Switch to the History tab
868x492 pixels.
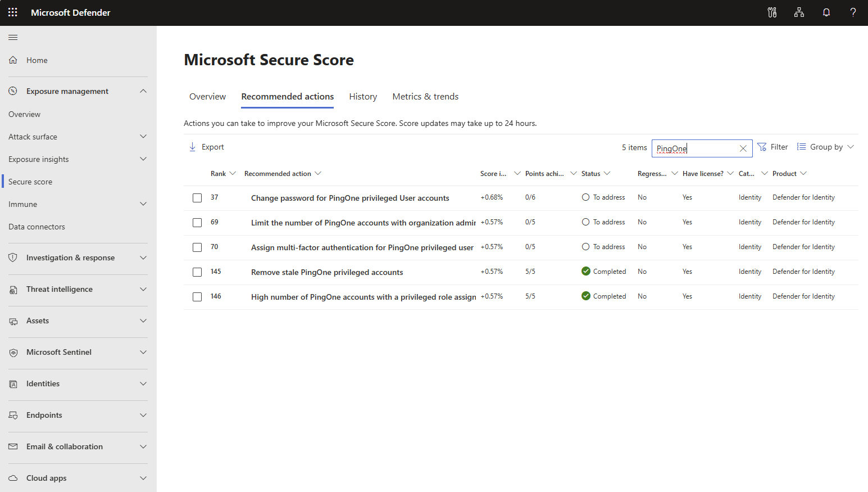point(363,97)
